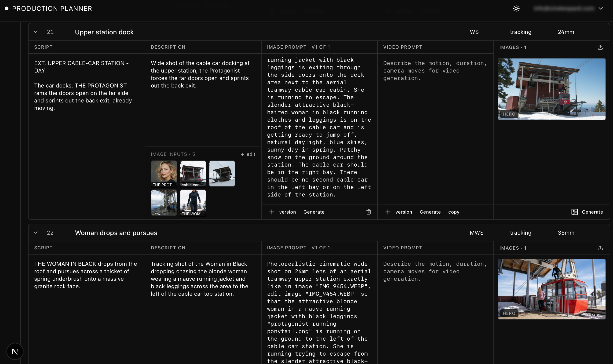Click the image icon beside Generate
This screenshot has height=364, width=613.
[x=574, y=212]
